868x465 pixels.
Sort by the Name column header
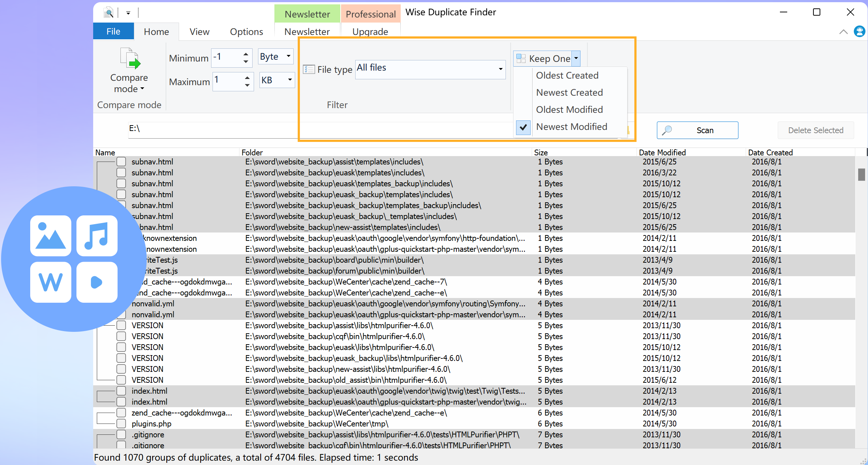[105, 152]
